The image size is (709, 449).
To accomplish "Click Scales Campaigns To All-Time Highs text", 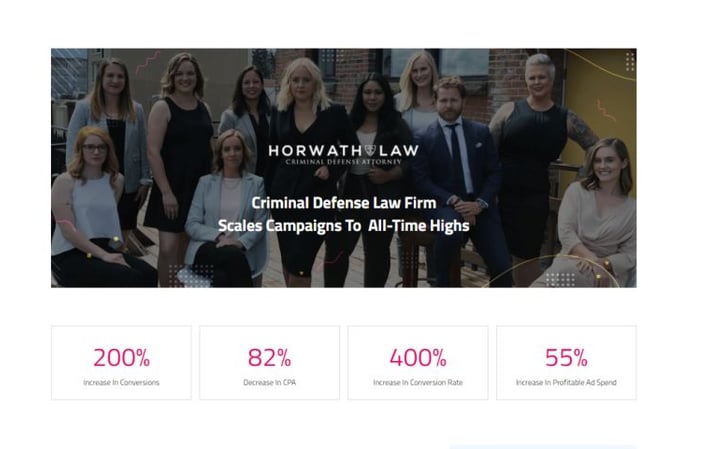I will click(x=344, y=225).
